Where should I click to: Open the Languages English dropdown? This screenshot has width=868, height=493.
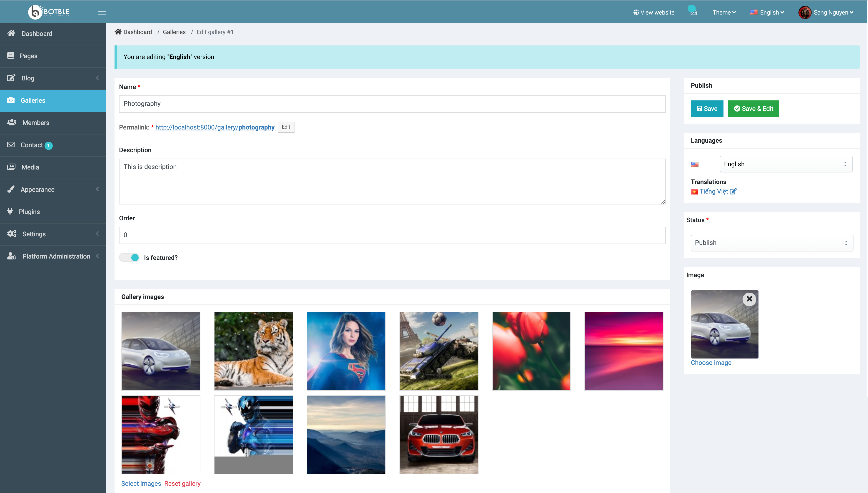pos(785,164)
